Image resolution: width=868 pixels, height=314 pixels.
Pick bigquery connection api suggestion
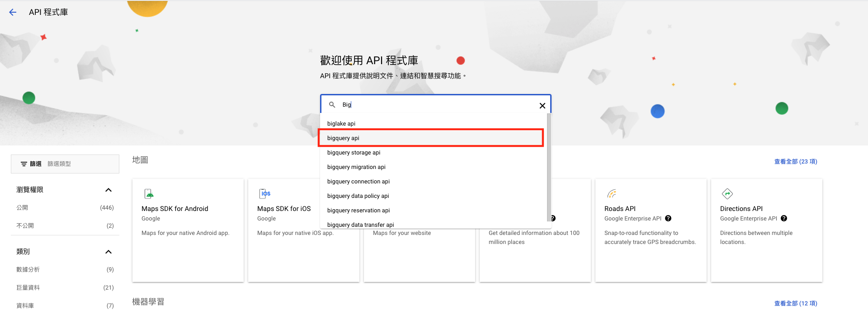coord(433,182)
